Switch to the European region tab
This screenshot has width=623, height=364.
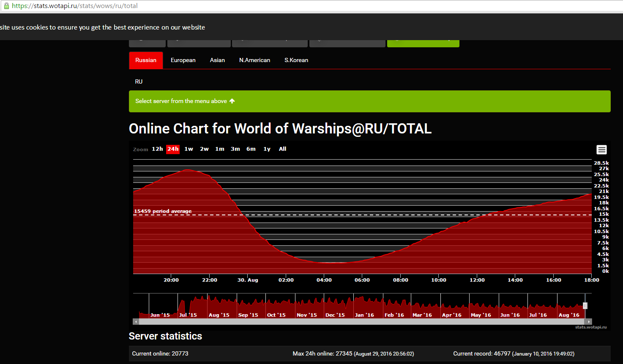pos(183,60)
